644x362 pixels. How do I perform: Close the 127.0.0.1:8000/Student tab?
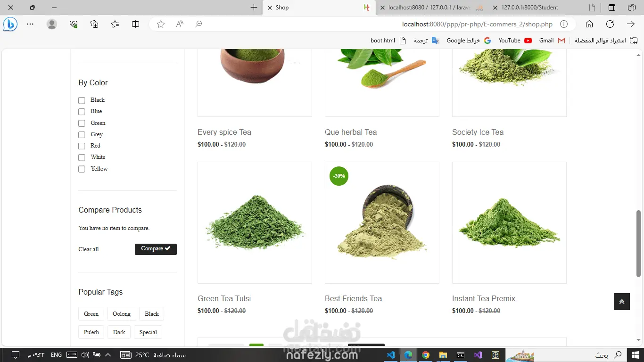[495, 8]
